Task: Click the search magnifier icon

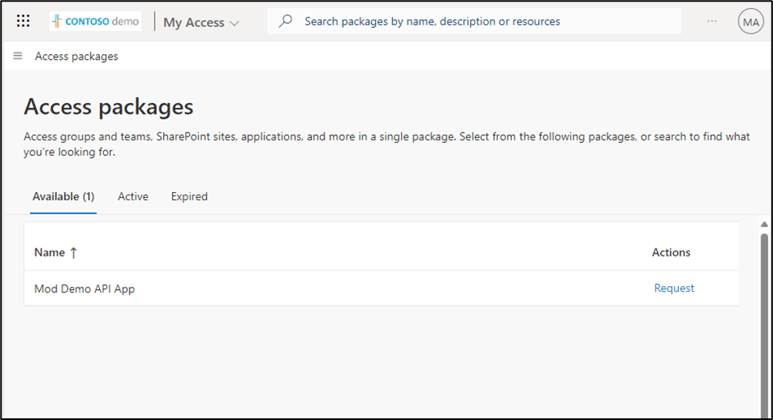Action: [285, 21]
